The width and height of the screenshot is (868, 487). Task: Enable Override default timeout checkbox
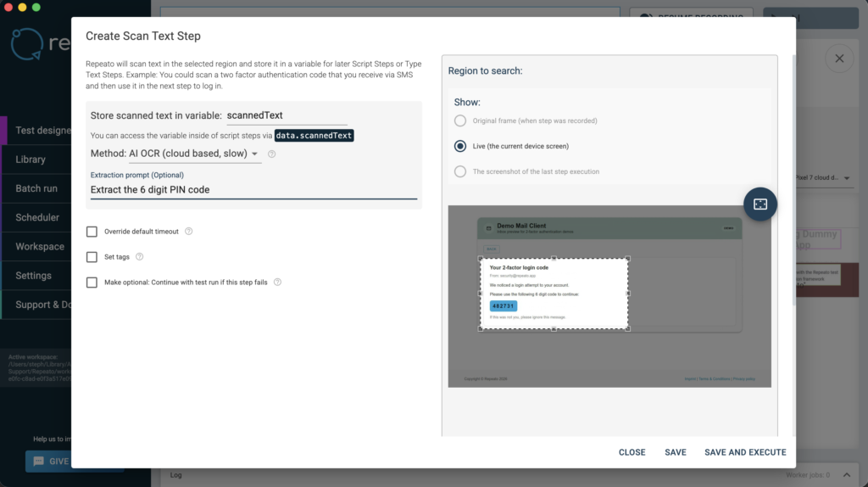pyautogui.click(x=92, y=232)
